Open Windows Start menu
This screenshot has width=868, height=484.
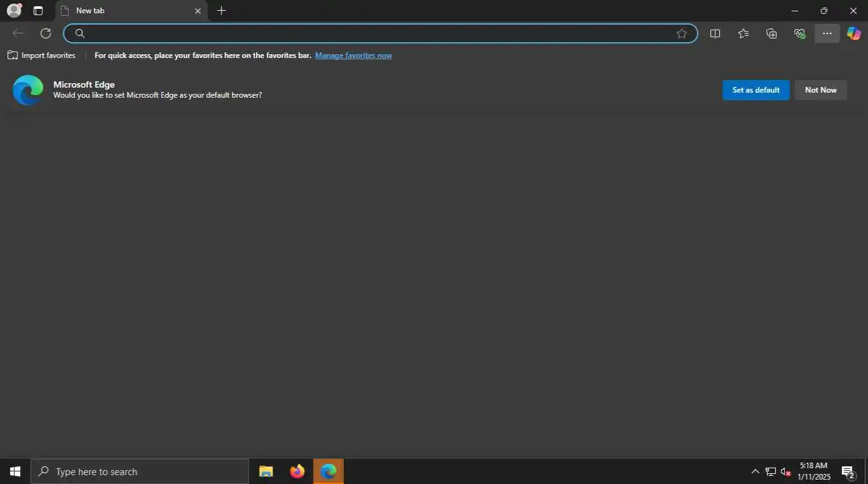tap(15, 471)
